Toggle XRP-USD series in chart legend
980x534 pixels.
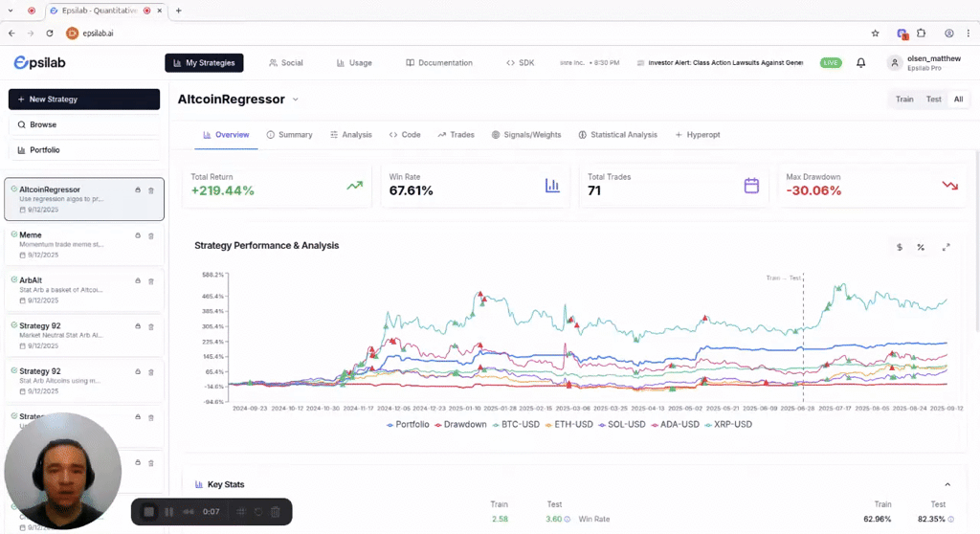pos(729,424)
